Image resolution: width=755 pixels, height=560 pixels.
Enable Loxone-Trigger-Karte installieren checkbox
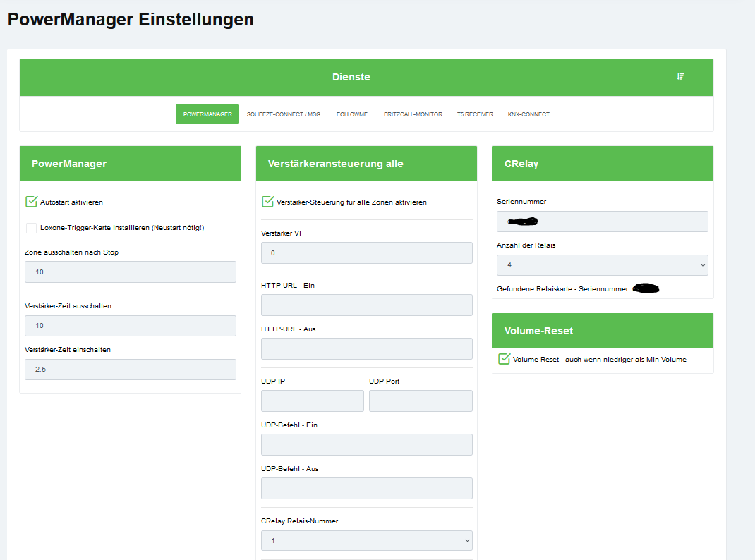[31, 228]
